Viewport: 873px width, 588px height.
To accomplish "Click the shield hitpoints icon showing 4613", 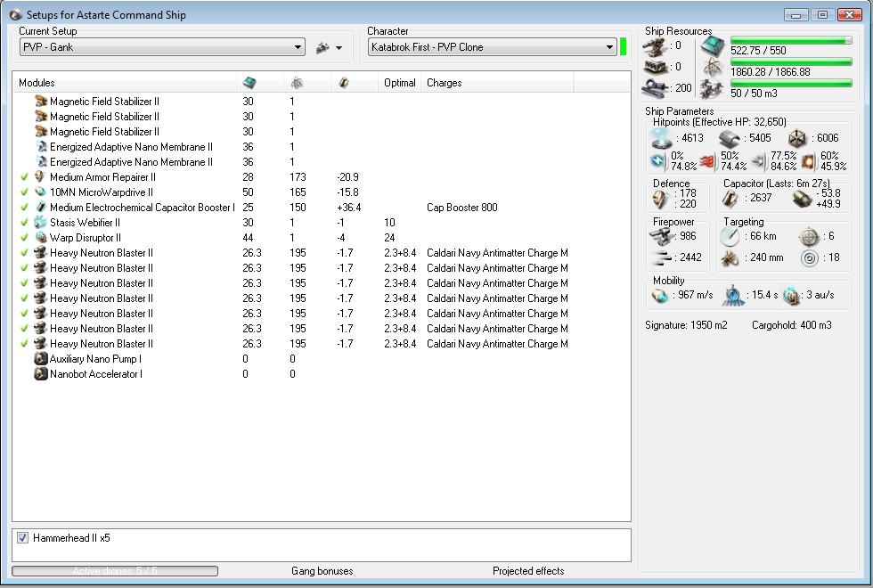I will click(x=661, y=137).
